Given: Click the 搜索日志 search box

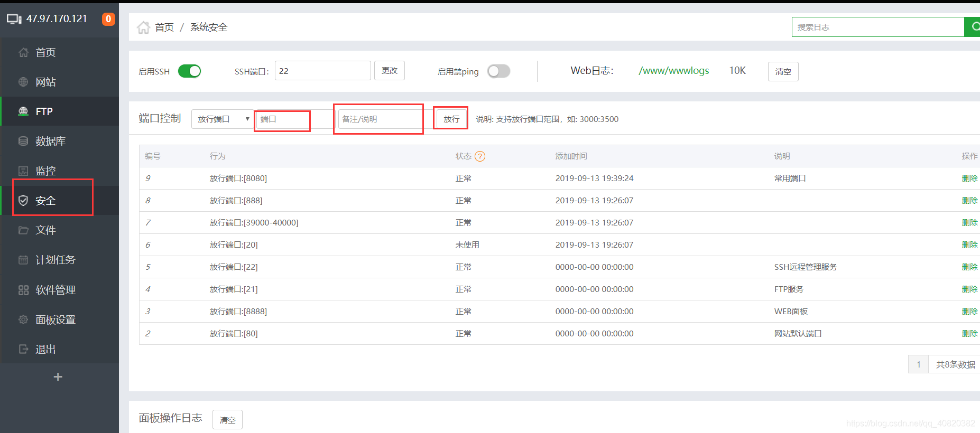Looking at the screenshot, I should [878, 27].
